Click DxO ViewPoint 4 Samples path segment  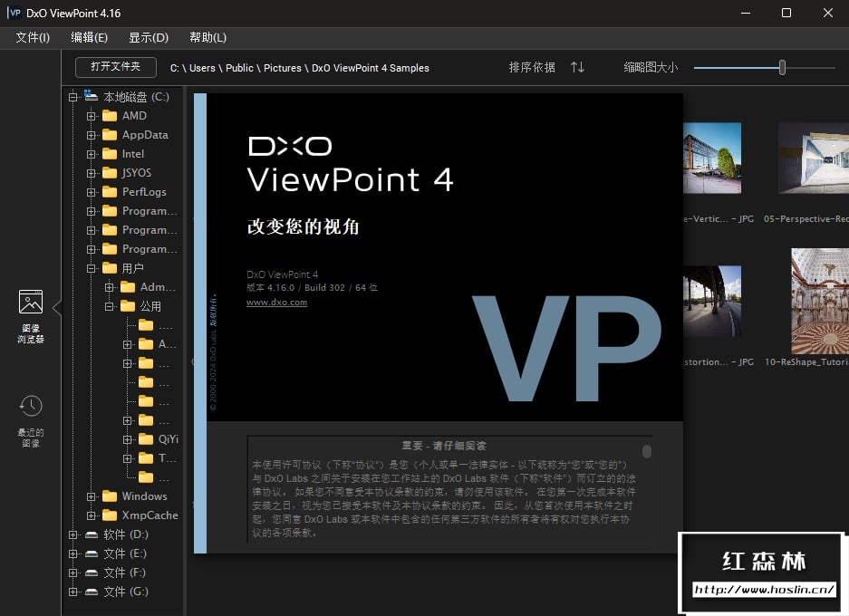tap(371, 68)
